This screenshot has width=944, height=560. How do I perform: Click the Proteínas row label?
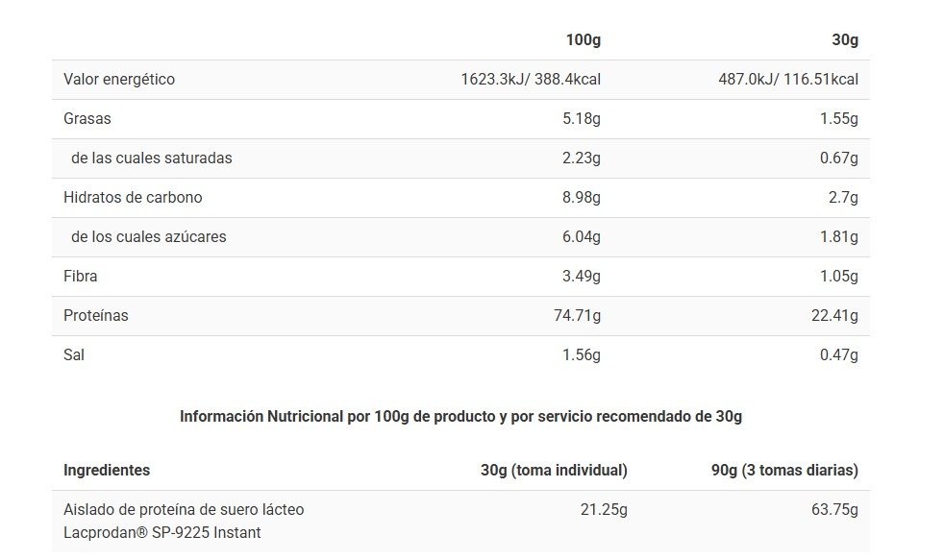click(x=96, y=316)
